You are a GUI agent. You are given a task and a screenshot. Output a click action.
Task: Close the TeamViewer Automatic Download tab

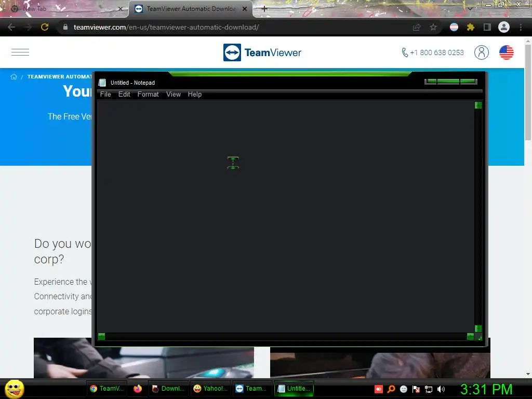click(245, 9)
